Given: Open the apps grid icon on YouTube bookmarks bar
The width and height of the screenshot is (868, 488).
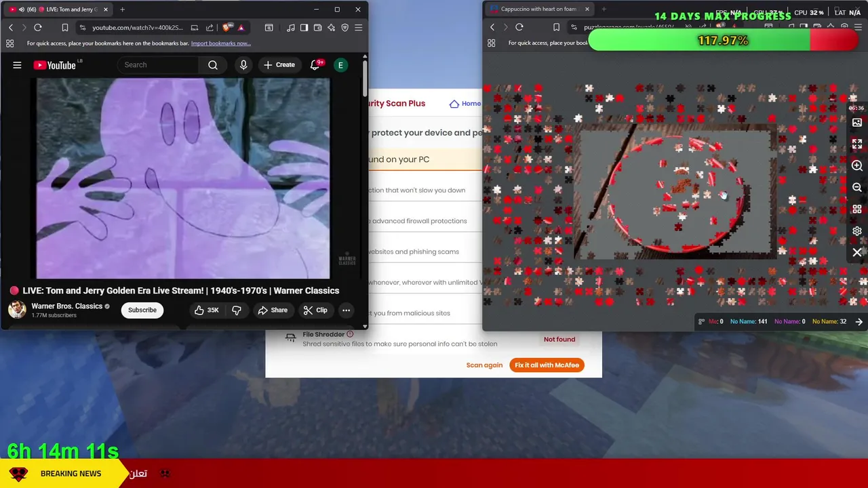Looking at the screenshot, I should [x=10, y=43].
